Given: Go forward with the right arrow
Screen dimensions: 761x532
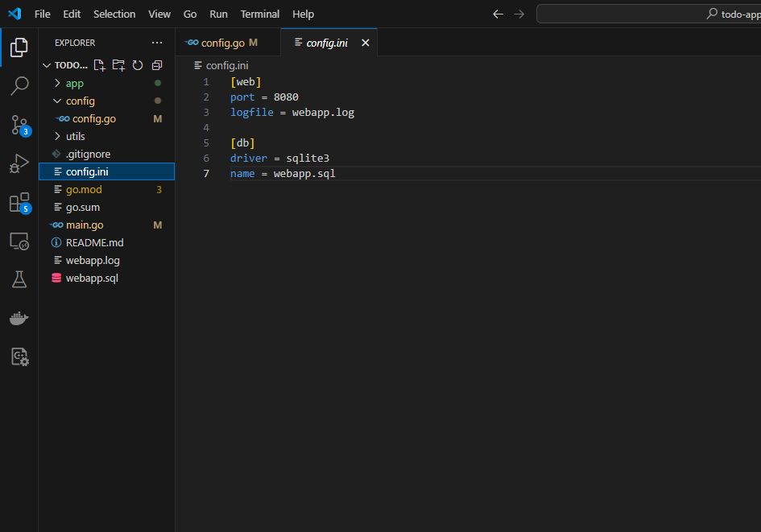Looking at the screenshot, I should click(x=519, y=14).
